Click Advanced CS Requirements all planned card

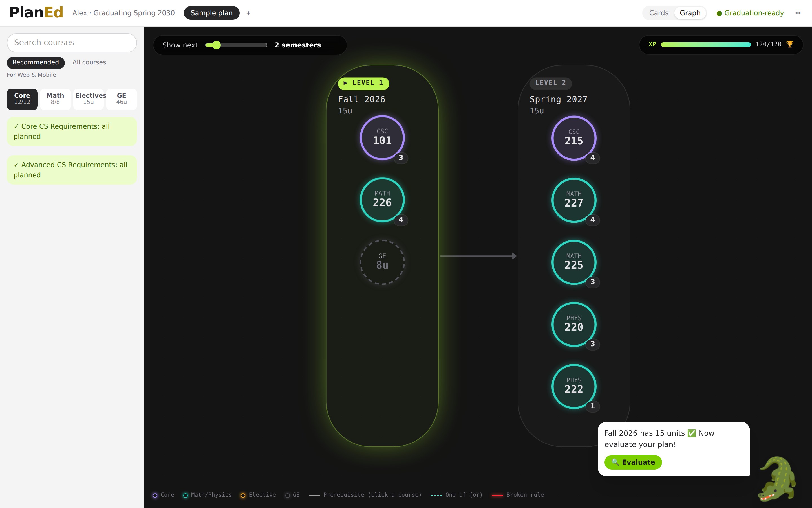[x=72, y=170]
